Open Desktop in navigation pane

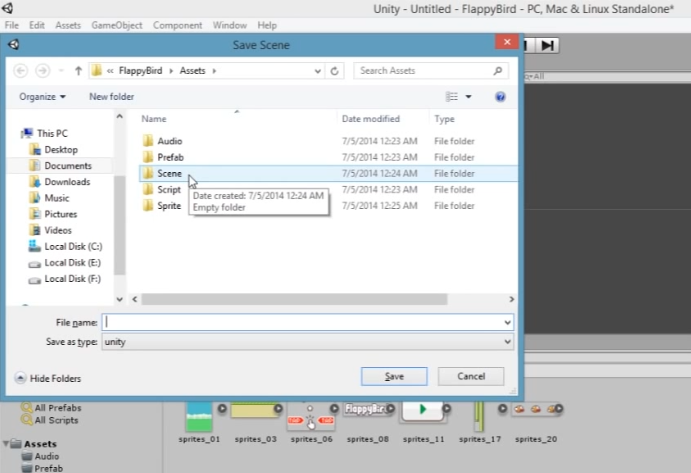(x=54, y=149)
